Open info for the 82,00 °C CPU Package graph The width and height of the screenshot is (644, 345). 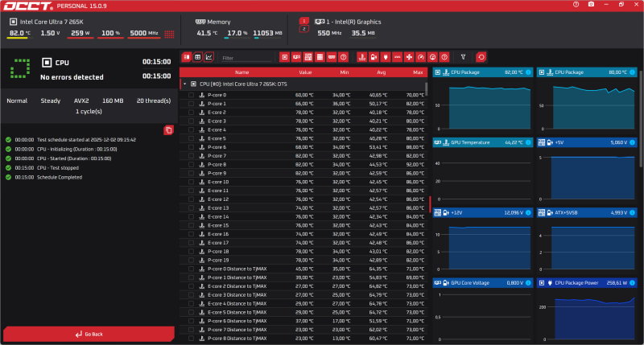point(528,72)
